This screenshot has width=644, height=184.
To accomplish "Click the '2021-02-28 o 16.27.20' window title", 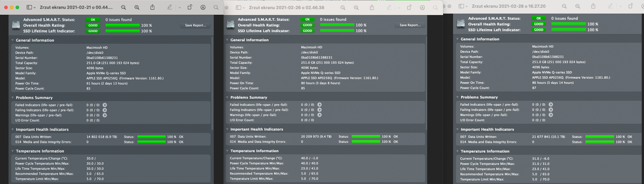I will point(509,6).
